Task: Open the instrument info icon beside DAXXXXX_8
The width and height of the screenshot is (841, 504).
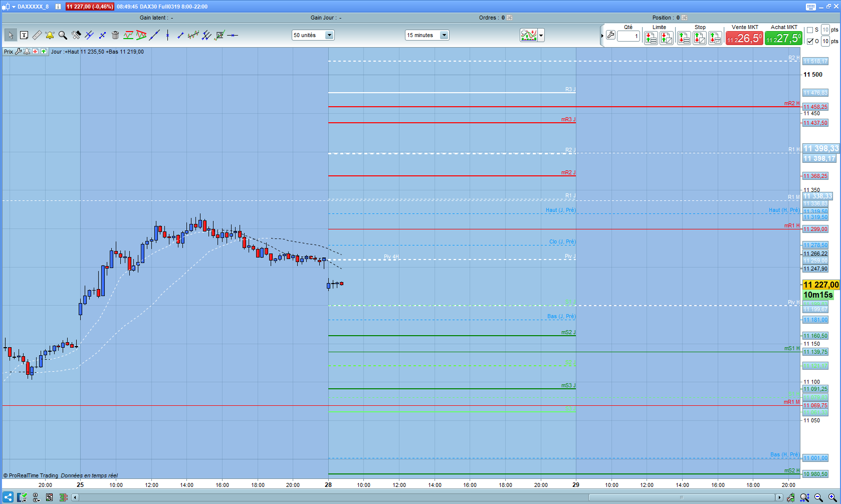Action: [58, 7]
